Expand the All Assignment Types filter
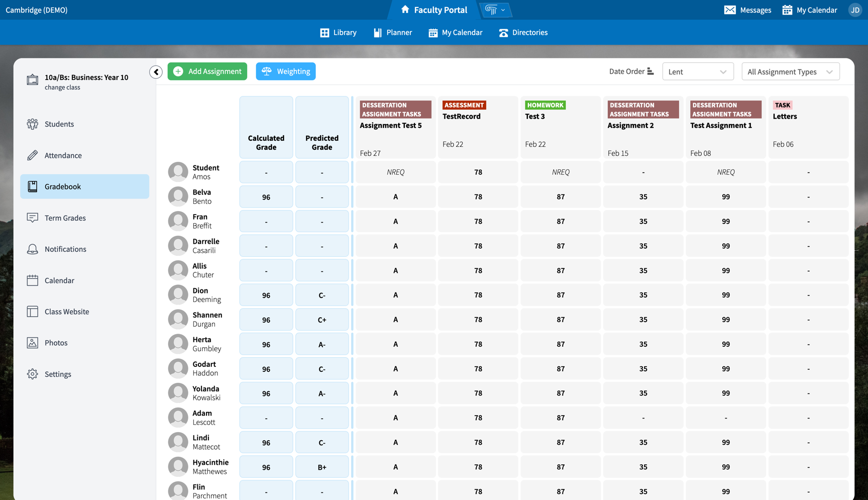Viewport: 868px width, 500px height. 790,71
